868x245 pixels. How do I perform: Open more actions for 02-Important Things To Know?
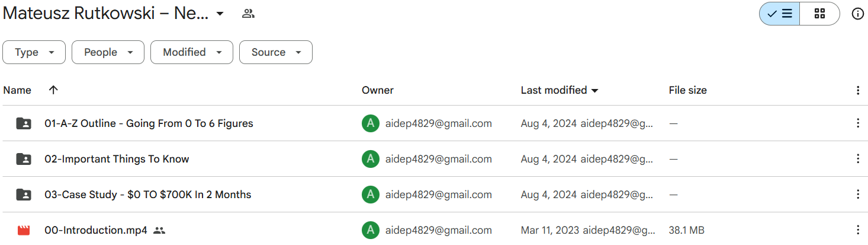pos(857,159)
